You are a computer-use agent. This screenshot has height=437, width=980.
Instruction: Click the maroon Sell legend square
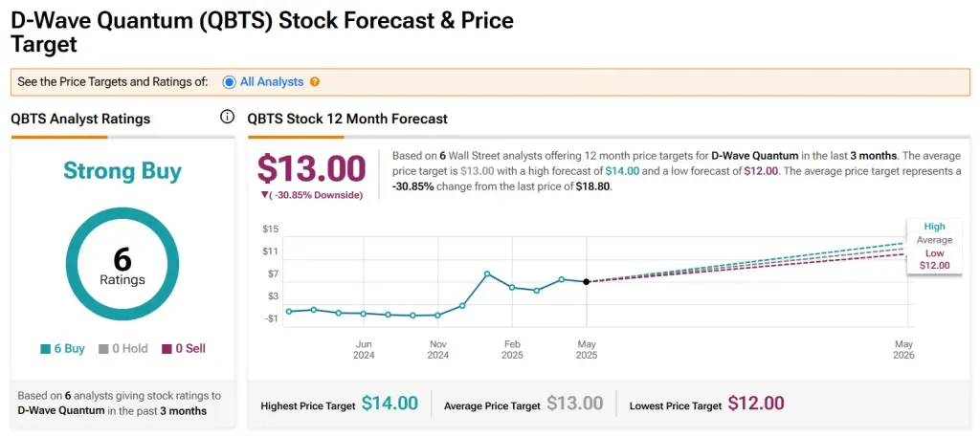167,349
